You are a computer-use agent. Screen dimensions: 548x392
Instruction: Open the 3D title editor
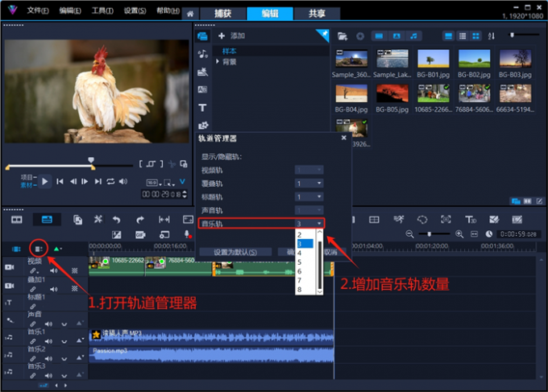click(x=471, y=219)
